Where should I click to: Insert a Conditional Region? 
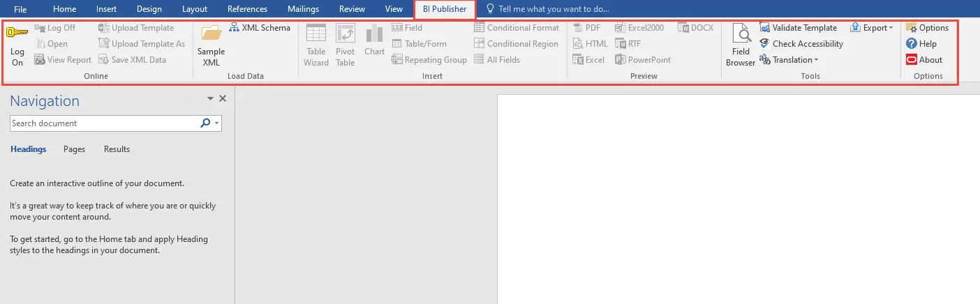pyautogui.click(x=516, y=44)
